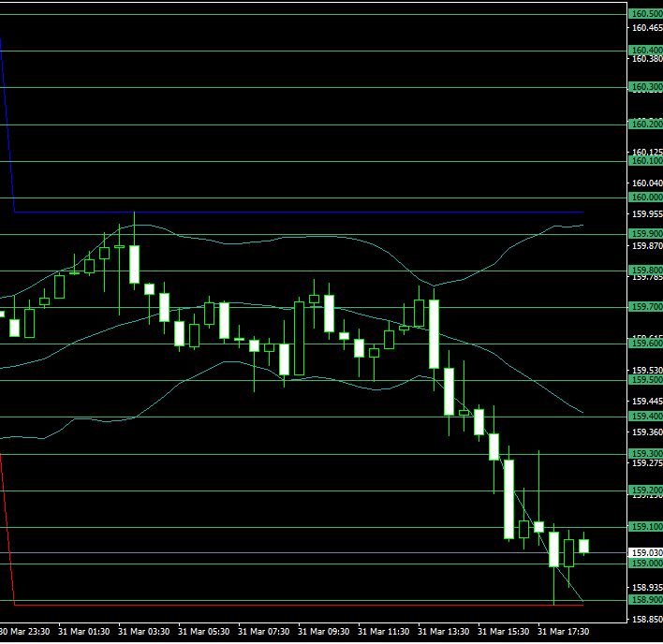The width and height of the screenshot is (663, 644).
Task: Click the 31 Mar 01:30 time label
Action: pyautogui.click(x=82, y=632)
